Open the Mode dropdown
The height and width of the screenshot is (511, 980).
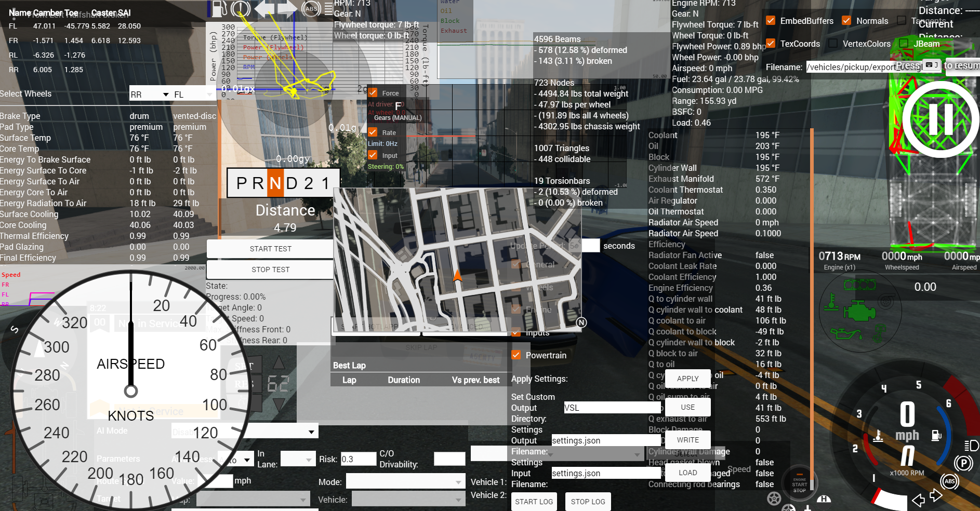[x=405, y=482]
